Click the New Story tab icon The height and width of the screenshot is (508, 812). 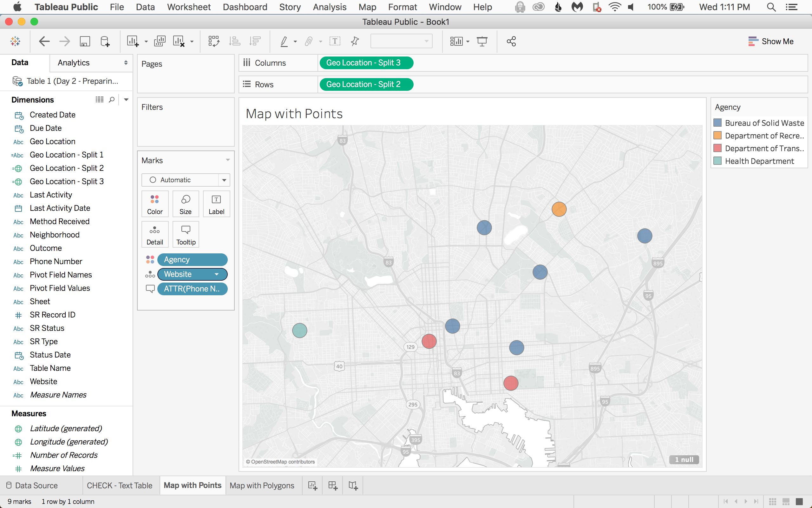(353, 485)
